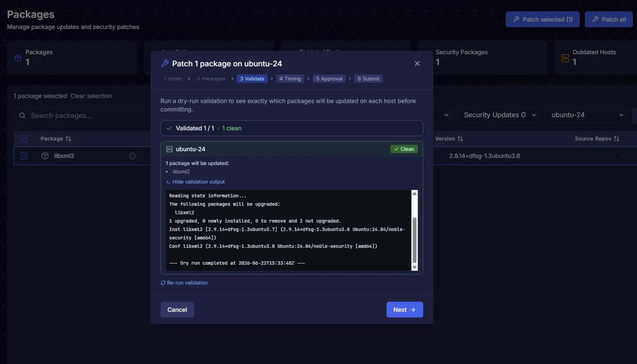Click the libxml2 package cube icon
This screenshot has height=364, width=637.
[x=45, y=156]
